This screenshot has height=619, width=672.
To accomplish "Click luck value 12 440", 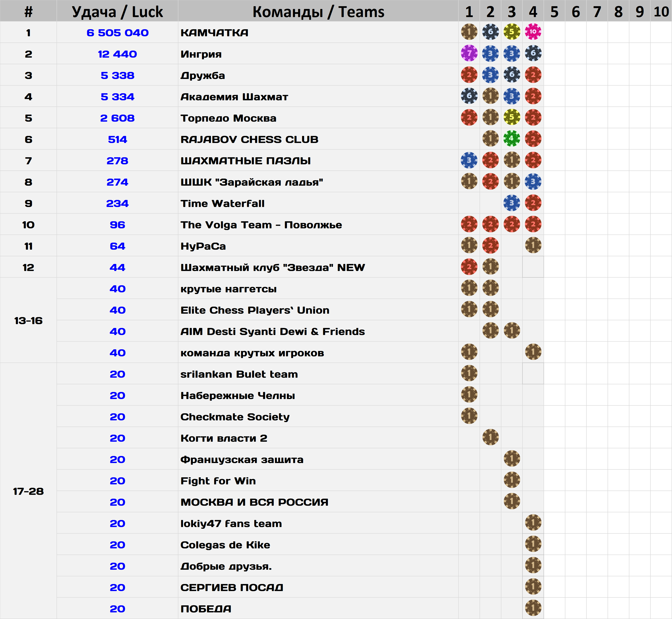I will (118, 54).
